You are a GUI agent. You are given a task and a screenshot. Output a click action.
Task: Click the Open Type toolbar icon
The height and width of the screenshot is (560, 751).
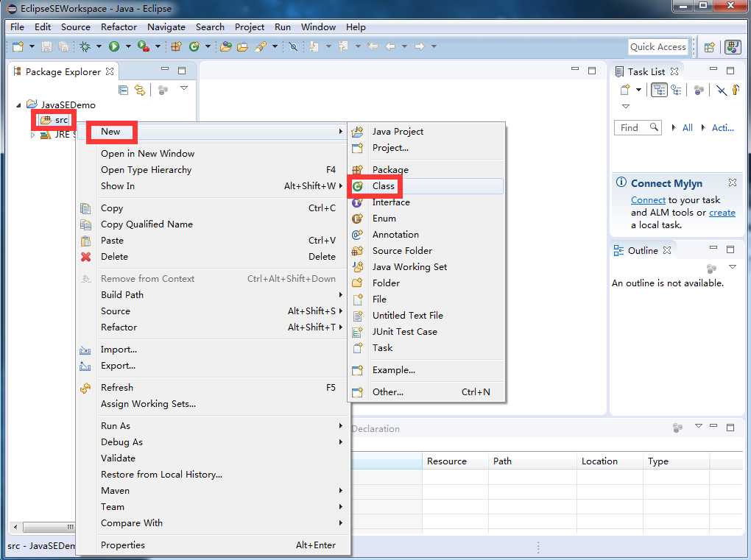[225, 46]
